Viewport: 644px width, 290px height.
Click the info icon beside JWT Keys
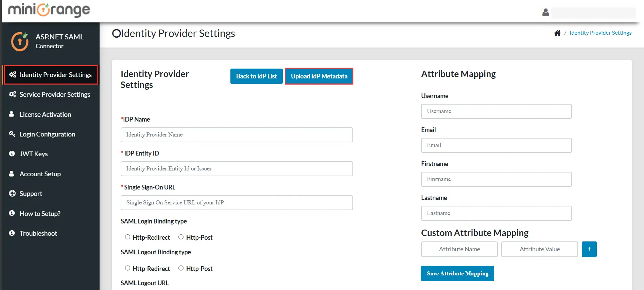point(12,153)
